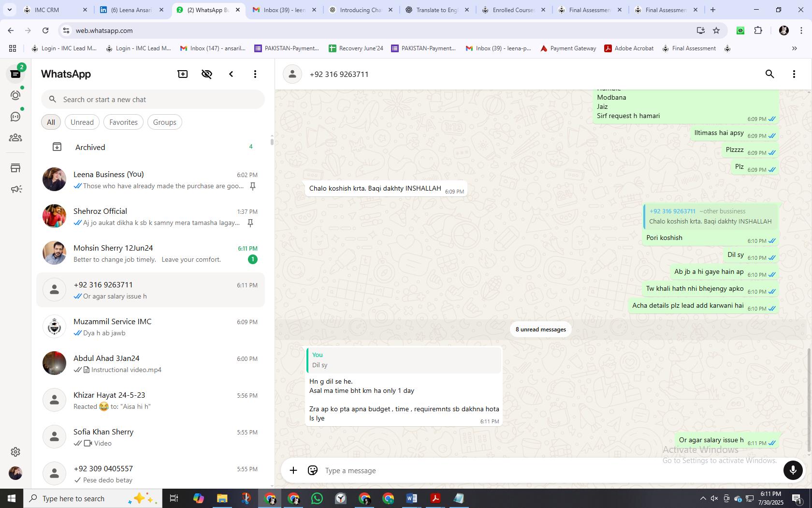The width and height of the screenshot is (812, 508).
Task: Click unread badge on Mohsin Sherry chat
Action: click(252, 259)
